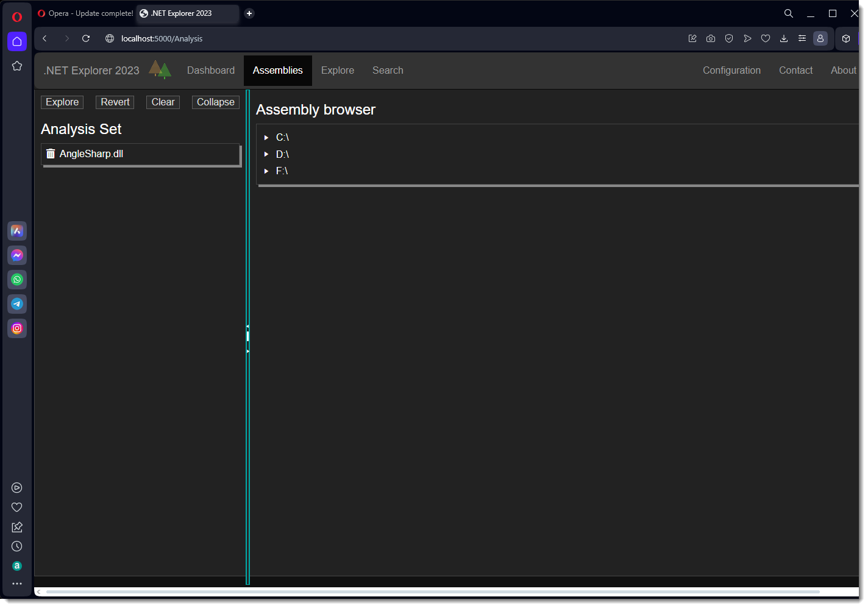Select the C:\ drive label
Viewport: 868px width, 608px height.
pyautogui.click(x=282, y=138)
